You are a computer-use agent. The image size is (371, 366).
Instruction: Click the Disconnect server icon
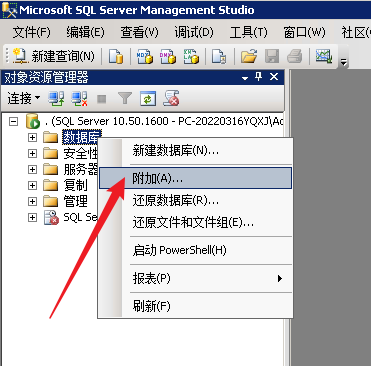click(x=79, y=99)
